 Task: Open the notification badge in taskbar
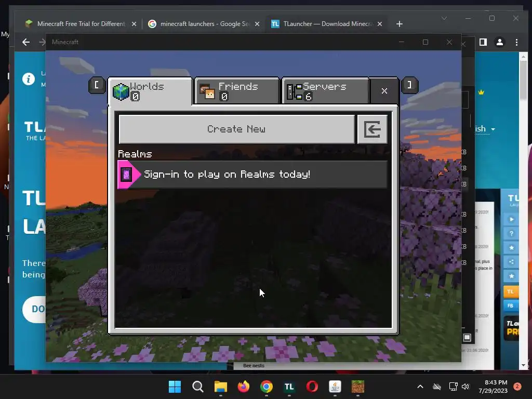(x=517, y=387)
